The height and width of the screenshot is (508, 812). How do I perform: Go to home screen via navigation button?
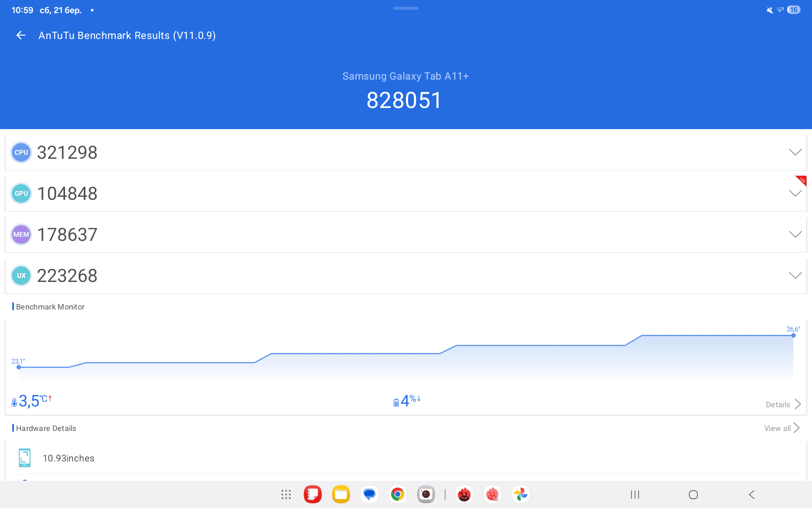click(693, 494)
